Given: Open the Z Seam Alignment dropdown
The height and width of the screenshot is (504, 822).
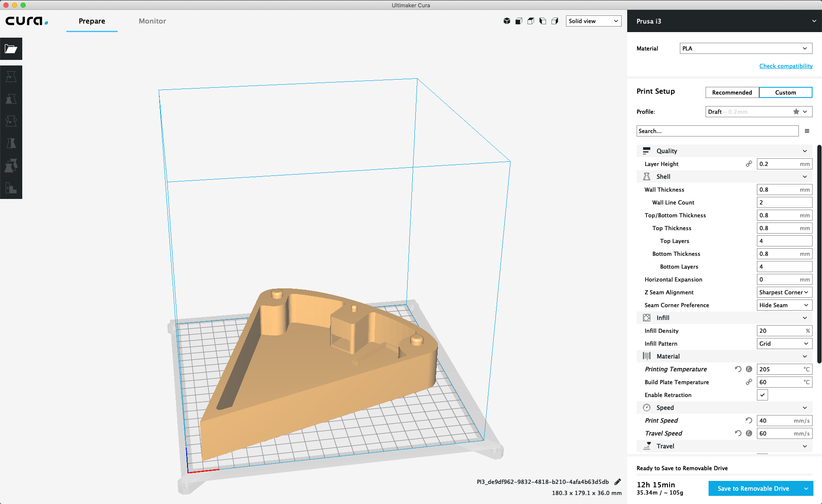Looking at the screenshot, I should [784, 292].
